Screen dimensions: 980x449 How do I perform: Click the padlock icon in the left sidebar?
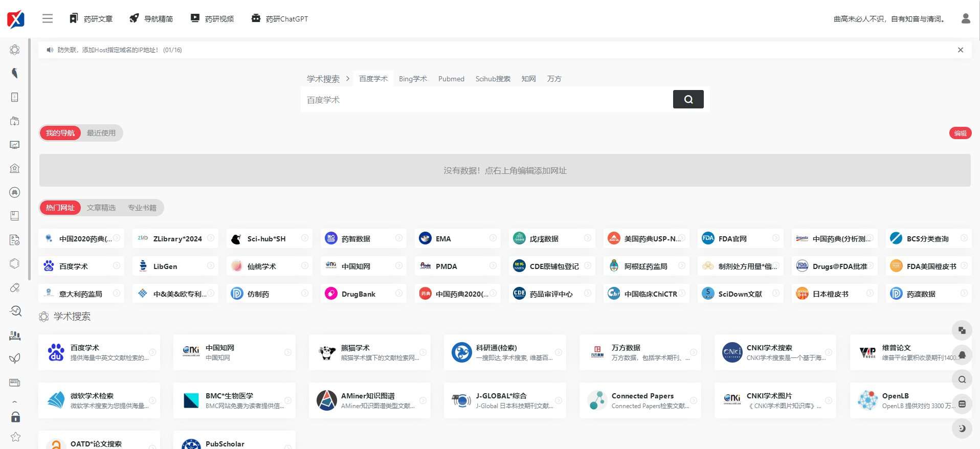click(x=15, y=416)
